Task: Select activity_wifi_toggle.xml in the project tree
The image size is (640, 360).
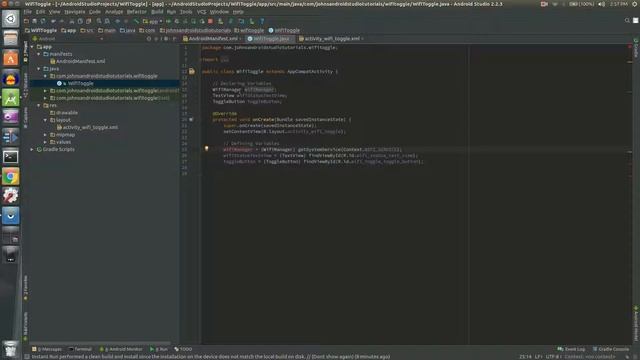Action: point(87,127)
